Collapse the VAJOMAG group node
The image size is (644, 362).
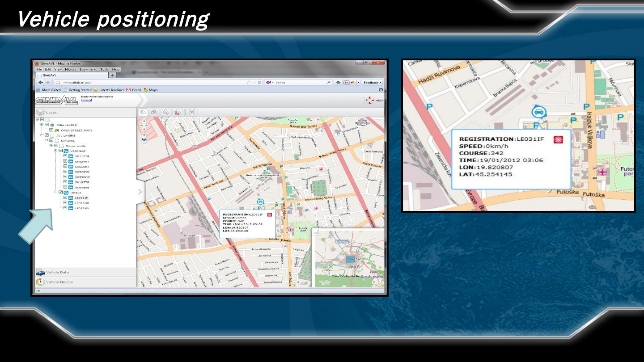(x=56, y=151)
